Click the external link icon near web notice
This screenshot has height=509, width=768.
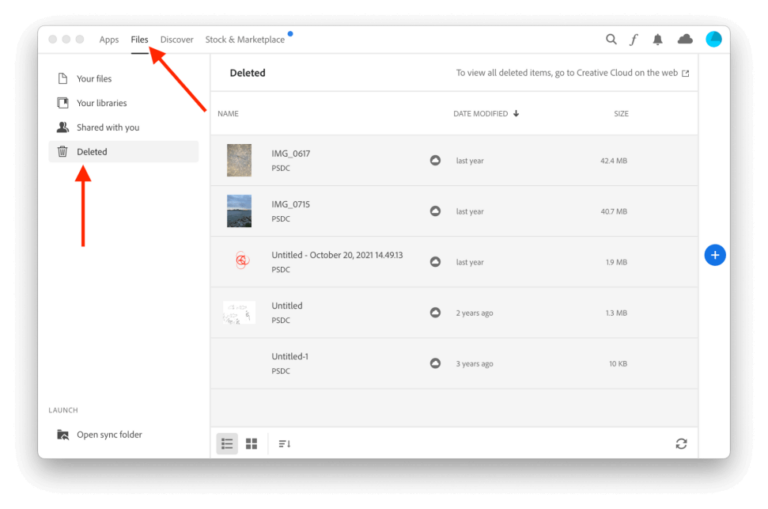click(685, 73)
